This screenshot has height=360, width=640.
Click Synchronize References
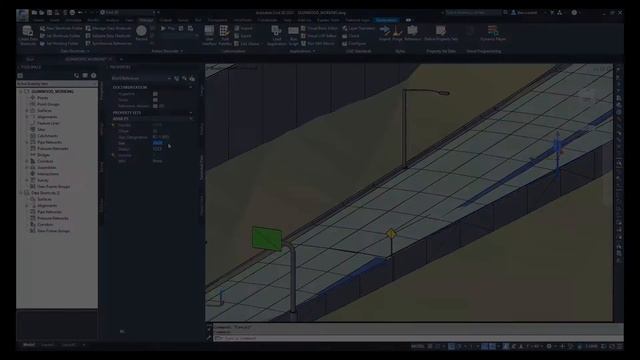tap(109, 43)
